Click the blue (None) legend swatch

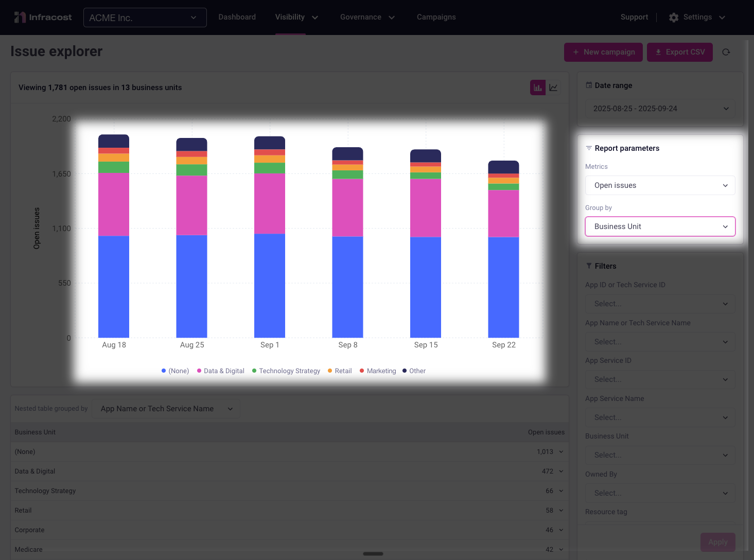(164, 371)
